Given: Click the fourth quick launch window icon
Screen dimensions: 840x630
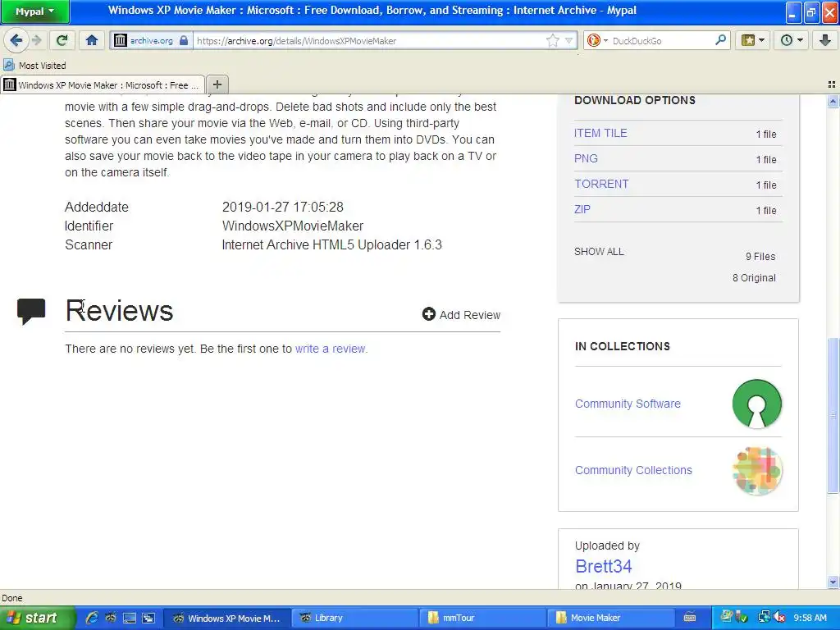Looking at the screenshot, I should (148, 618).
